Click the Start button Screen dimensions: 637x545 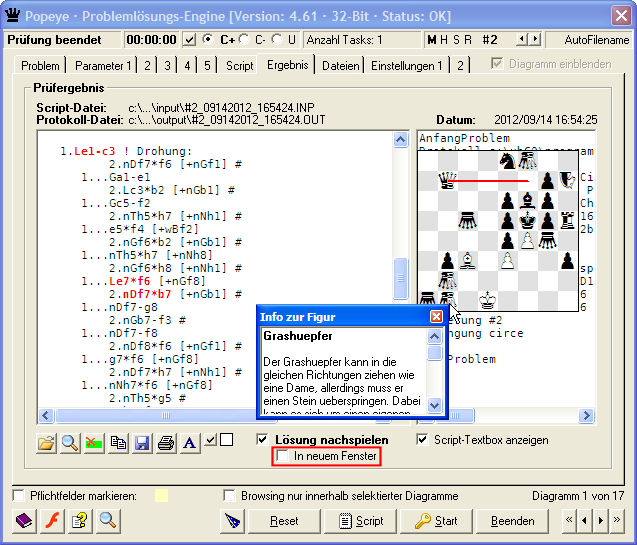click(x=436, y=521)
